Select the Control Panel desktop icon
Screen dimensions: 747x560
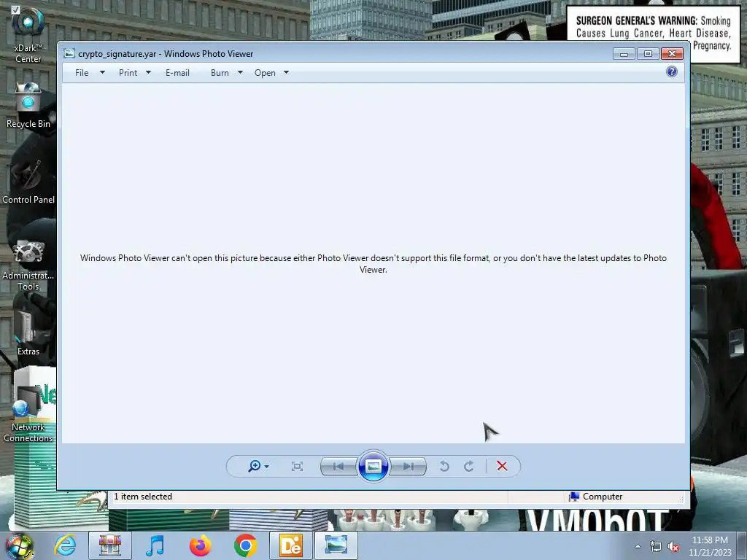tap(28, 182)
